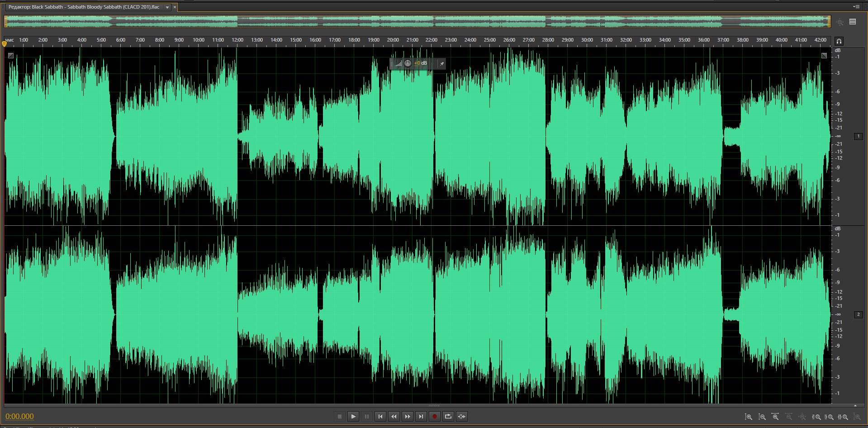Open editor file dropdown arrow

[167, 7]
